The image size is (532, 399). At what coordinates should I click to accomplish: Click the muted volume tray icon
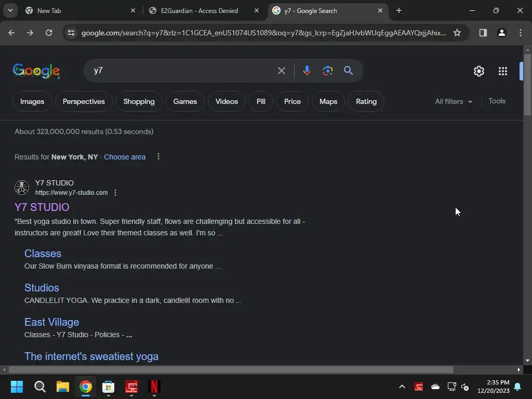click(x=465, y=387)
